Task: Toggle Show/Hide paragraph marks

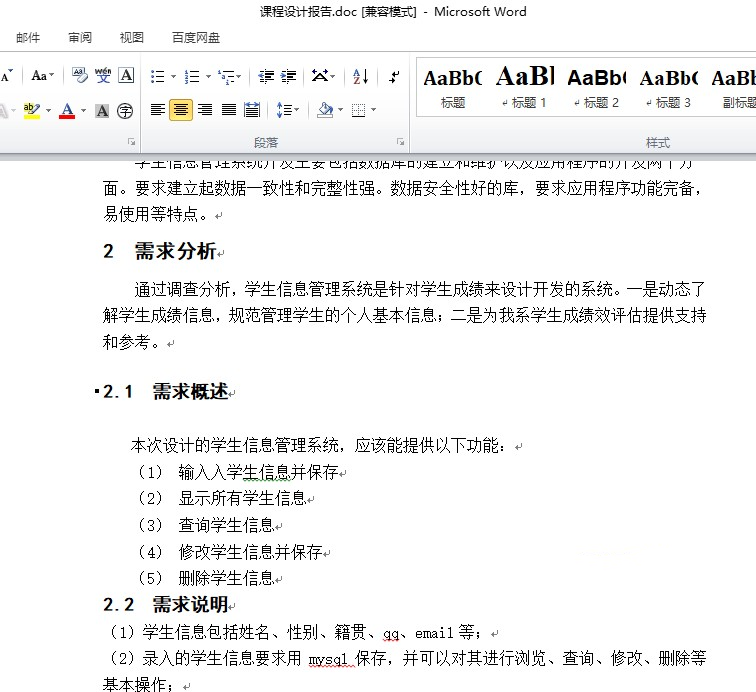Action: click(394, 77)
